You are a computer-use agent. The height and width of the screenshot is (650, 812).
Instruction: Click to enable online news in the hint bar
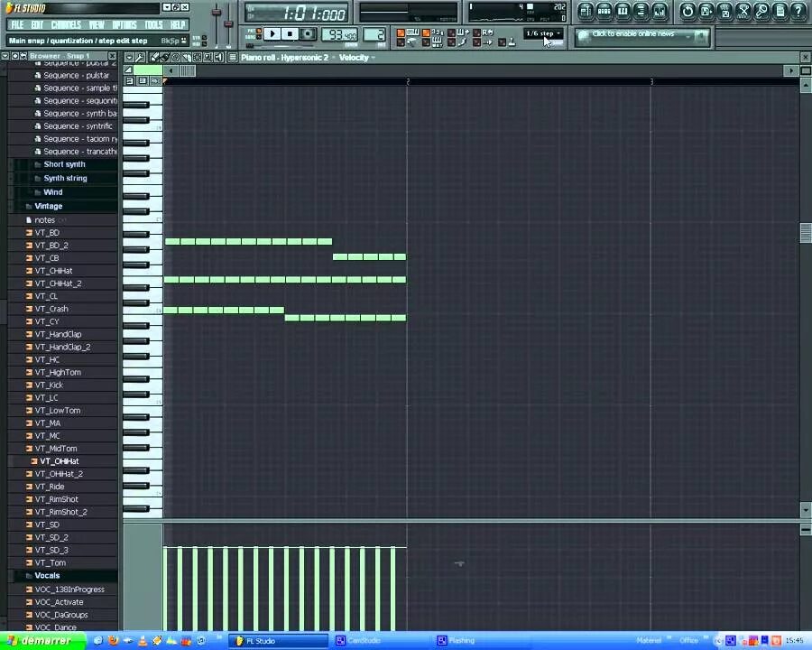click(x=641, y=34)
